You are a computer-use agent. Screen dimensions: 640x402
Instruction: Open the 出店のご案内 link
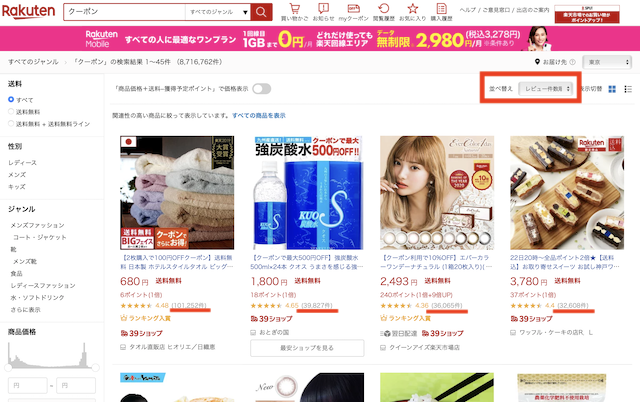[x=533, y=10]
